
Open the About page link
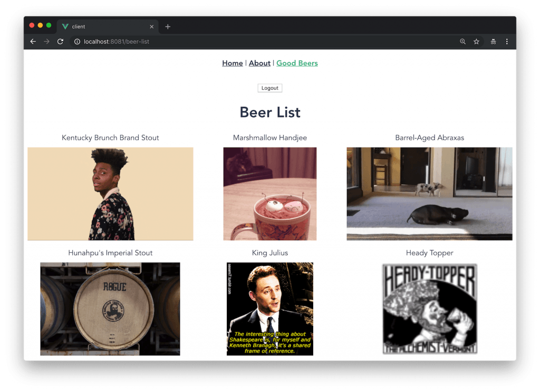259,63
